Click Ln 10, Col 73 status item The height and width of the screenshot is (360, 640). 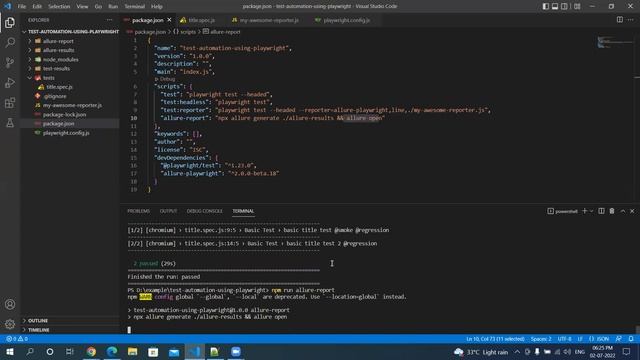pyautogui.click(x=495, y=339)
